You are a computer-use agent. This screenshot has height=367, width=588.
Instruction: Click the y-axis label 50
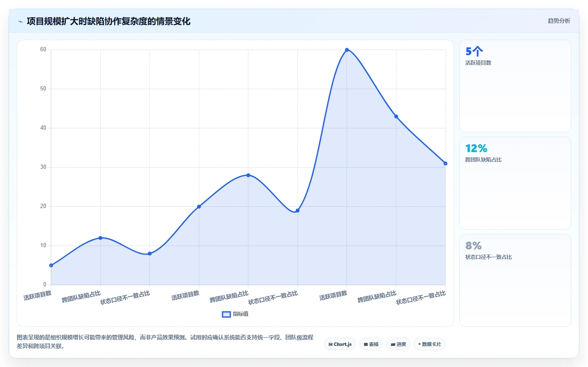point(43,89)
